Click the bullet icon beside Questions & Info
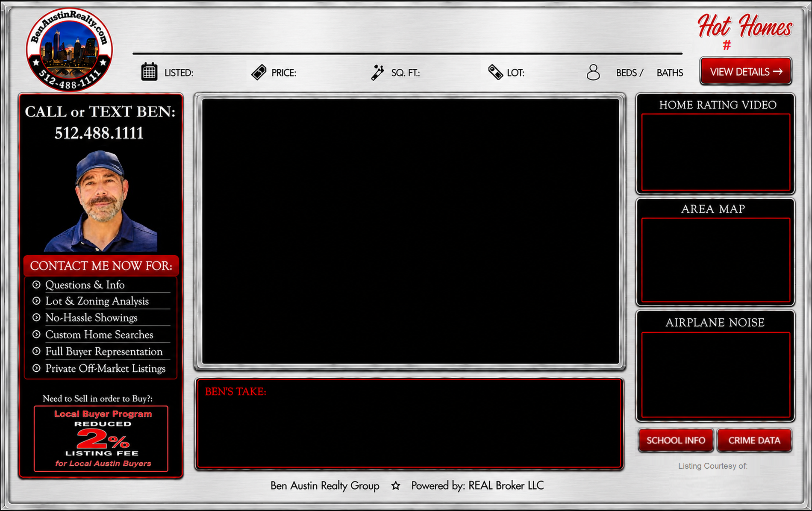This screenshot has height=511, width=812. point(36,285)
